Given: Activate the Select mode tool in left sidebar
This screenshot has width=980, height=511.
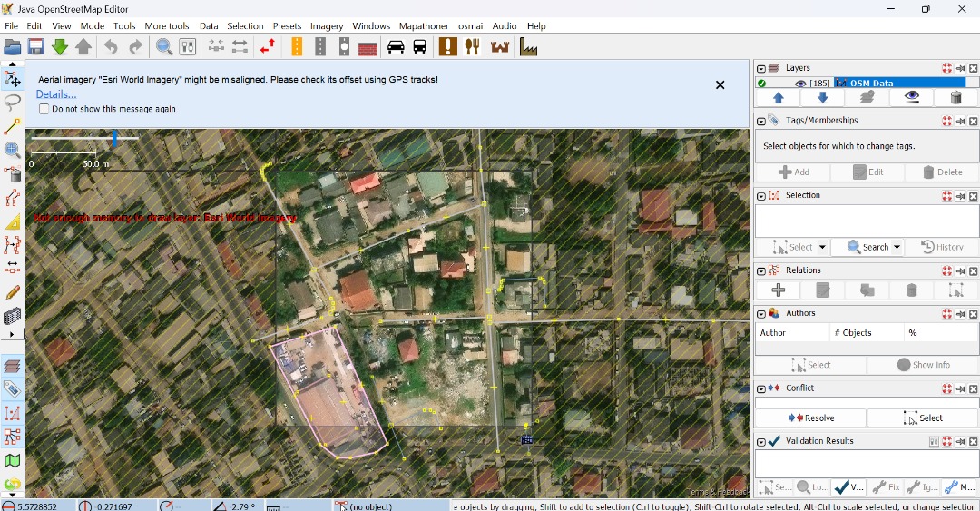Looking at the screenshot, I should (x=12, y=79).
